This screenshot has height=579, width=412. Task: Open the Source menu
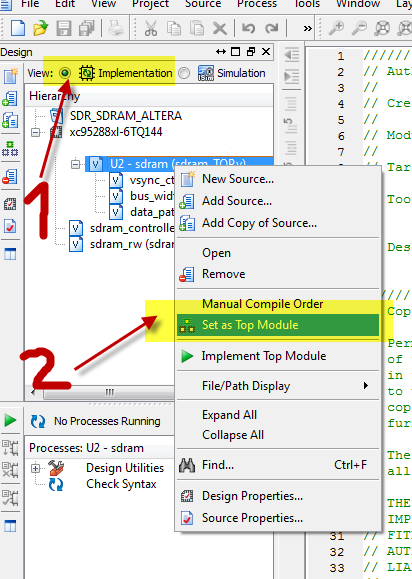(x=203, y=4)
